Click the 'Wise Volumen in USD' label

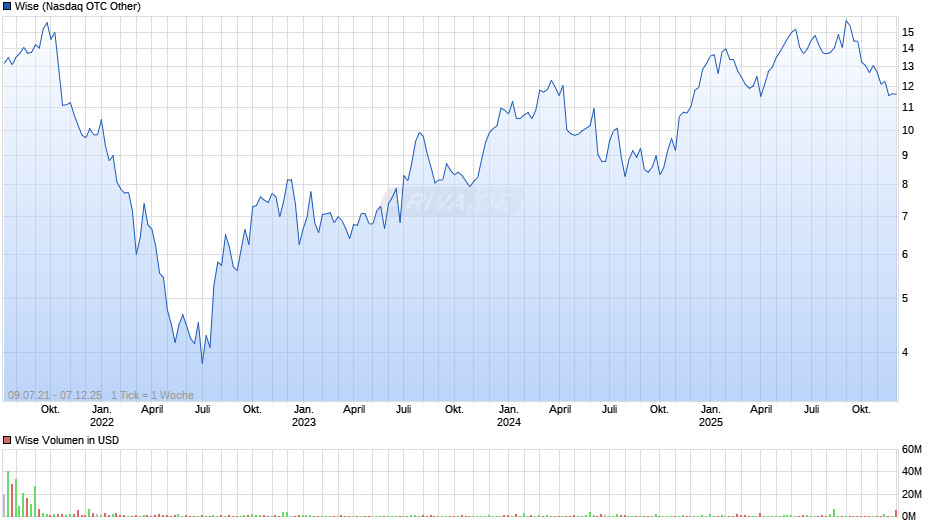point(67,440)
